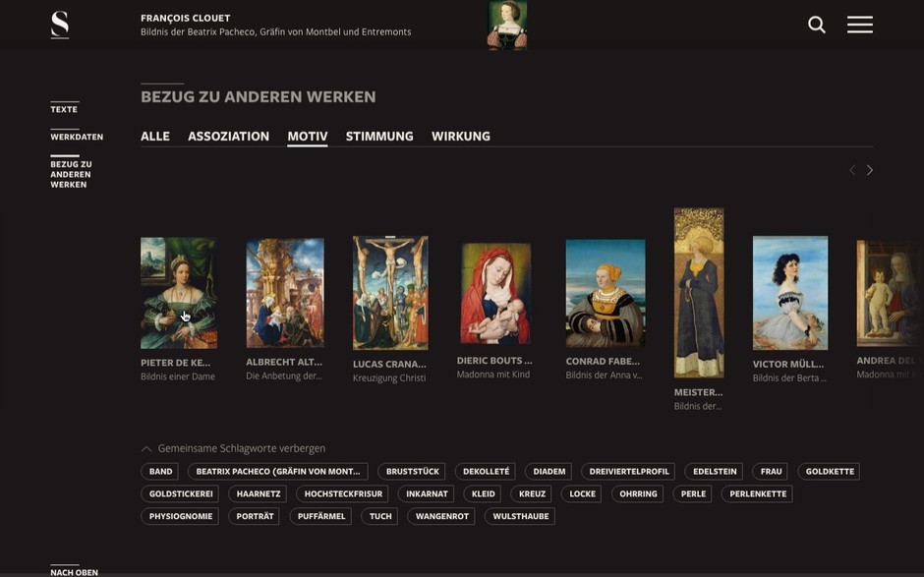Open Conrad Fabe... Bildnis der Anna thumbnail

[x=606, y=293]
